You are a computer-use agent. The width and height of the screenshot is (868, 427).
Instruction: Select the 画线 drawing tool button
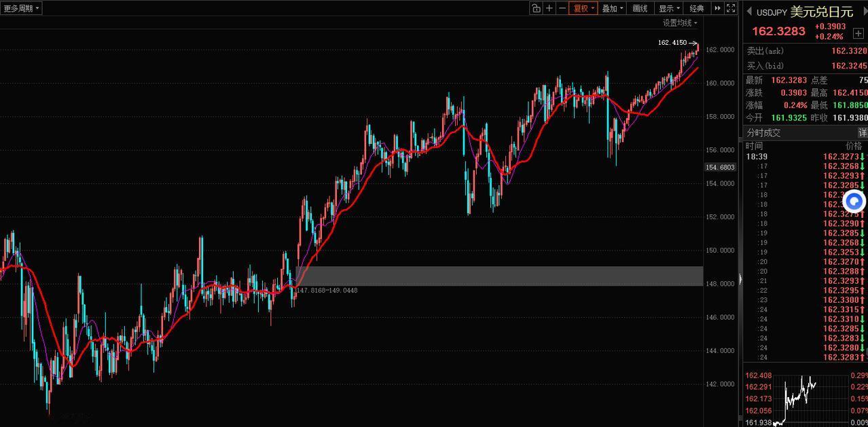[640, 8]
